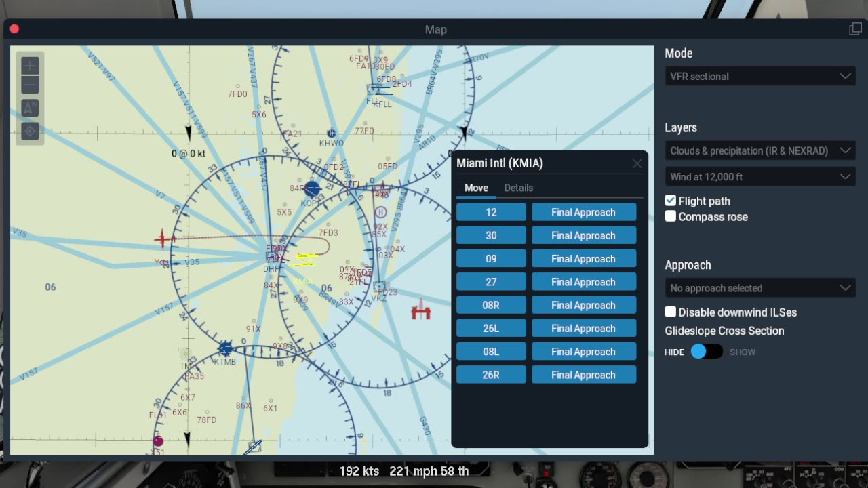The width and height of the screenshot is (868, 488).
Task: Open the No approach selected dropdown
Action: (x=760, y=288)
